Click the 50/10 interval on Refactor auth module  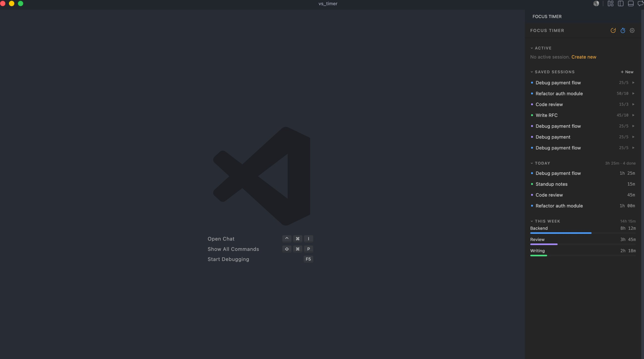tap(622, 93)
